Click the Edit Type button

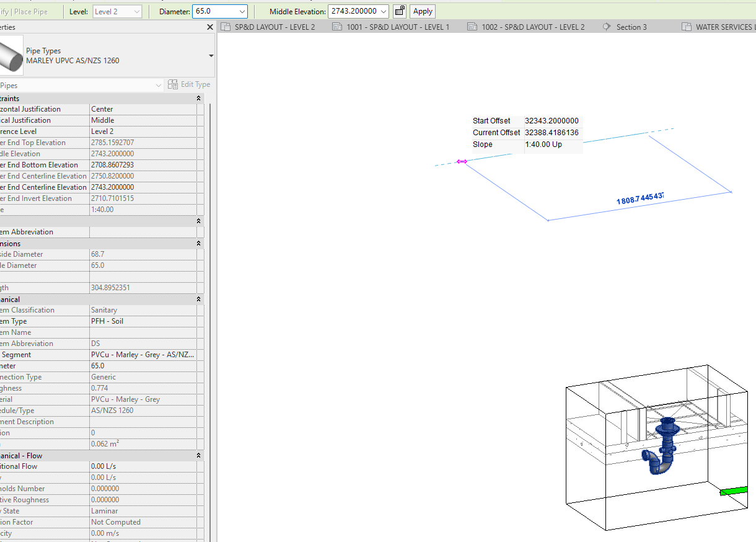(x=189, y=84)
